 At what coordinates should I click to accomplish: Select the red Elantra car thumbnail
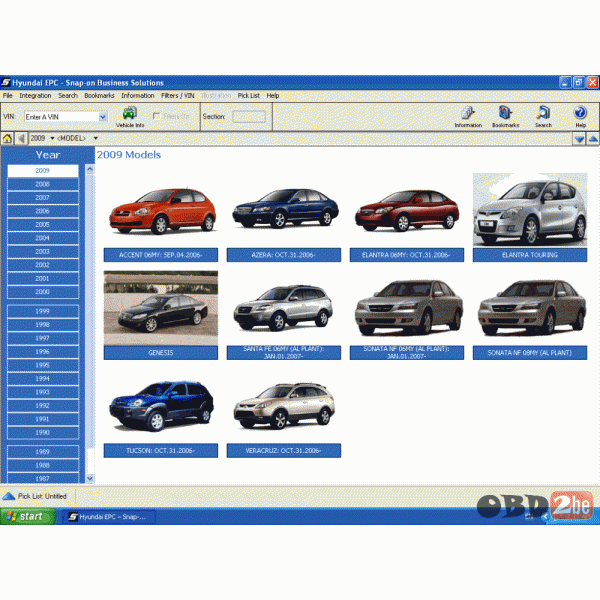(407, 211)
